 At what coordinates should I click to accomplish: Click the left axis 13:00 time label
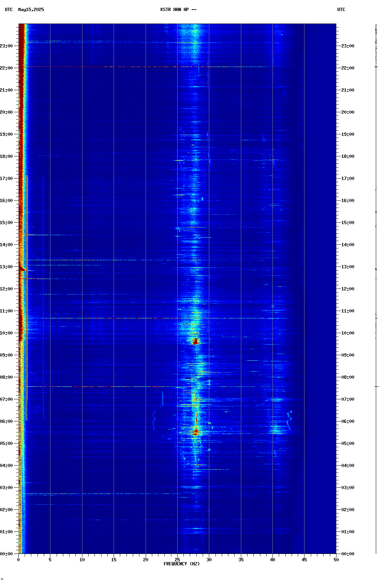[7, 267]
